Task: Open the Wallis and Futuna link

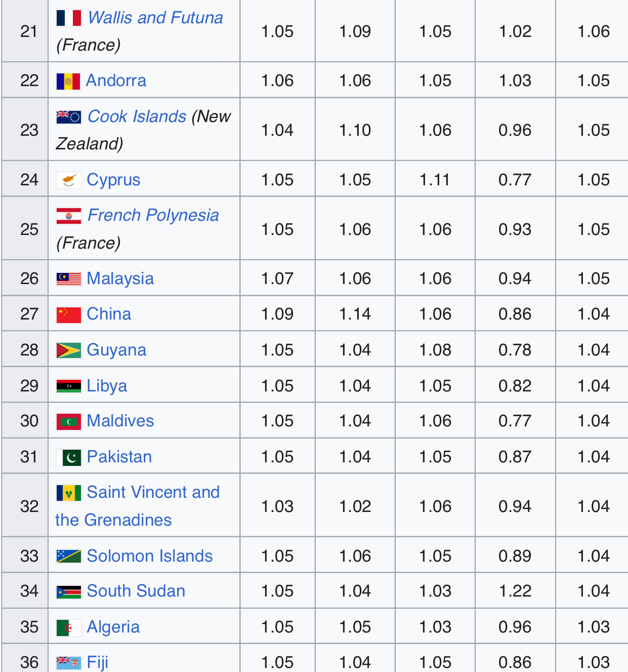Action: pyautogui.click(x=155, y=18)
